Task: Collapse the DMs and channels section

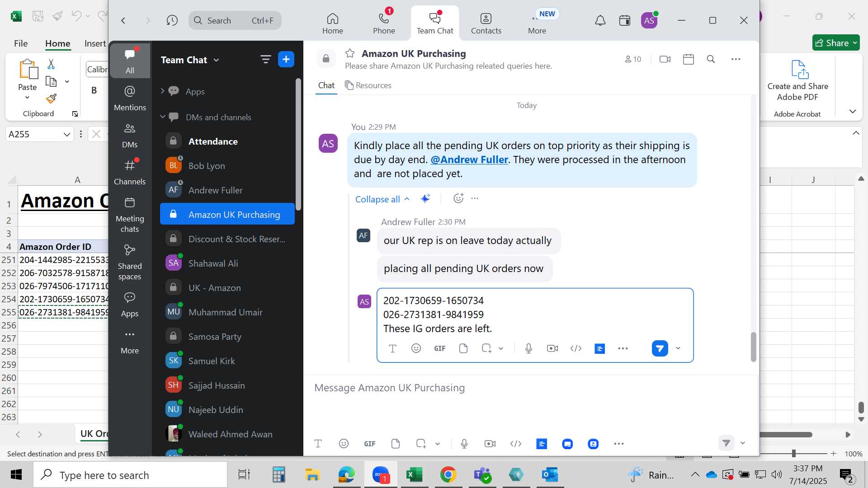Action: pos(162,117)
